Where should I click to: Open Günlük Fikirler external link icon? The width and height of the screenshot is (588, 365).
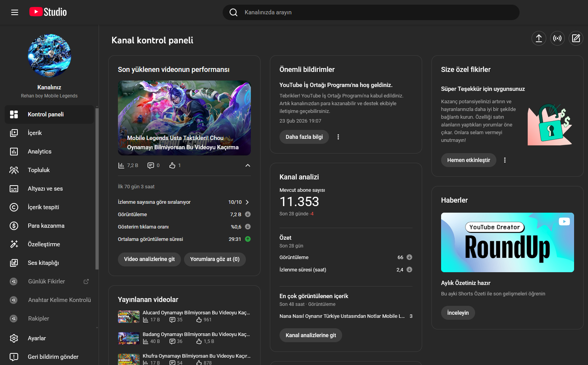coord(86,281)
